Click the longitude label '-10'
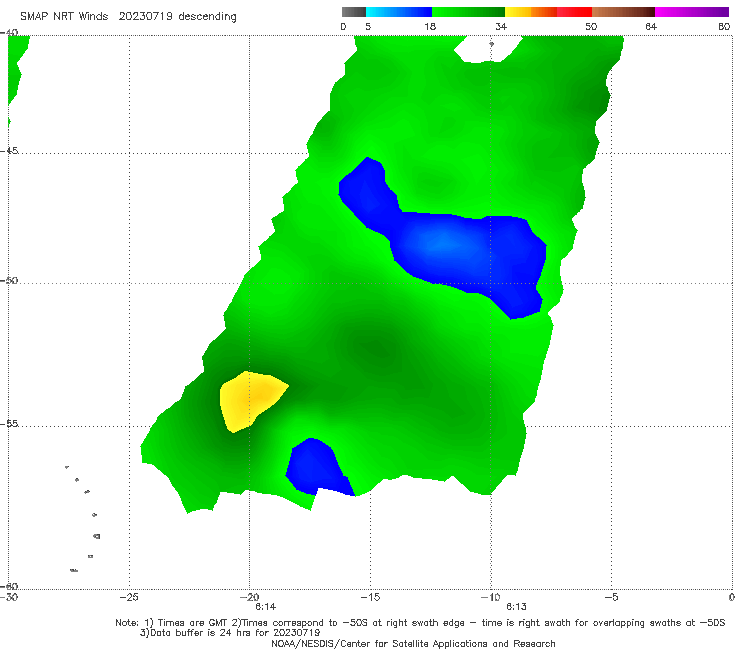 point(490,597)
